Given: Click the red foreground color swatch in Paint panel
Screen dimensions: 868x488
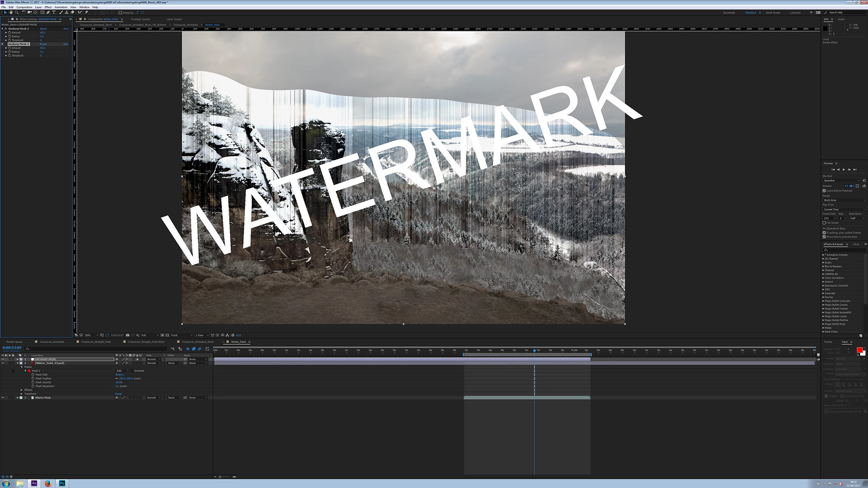Looking at the screenshot, I should click(x=859, y=350).
